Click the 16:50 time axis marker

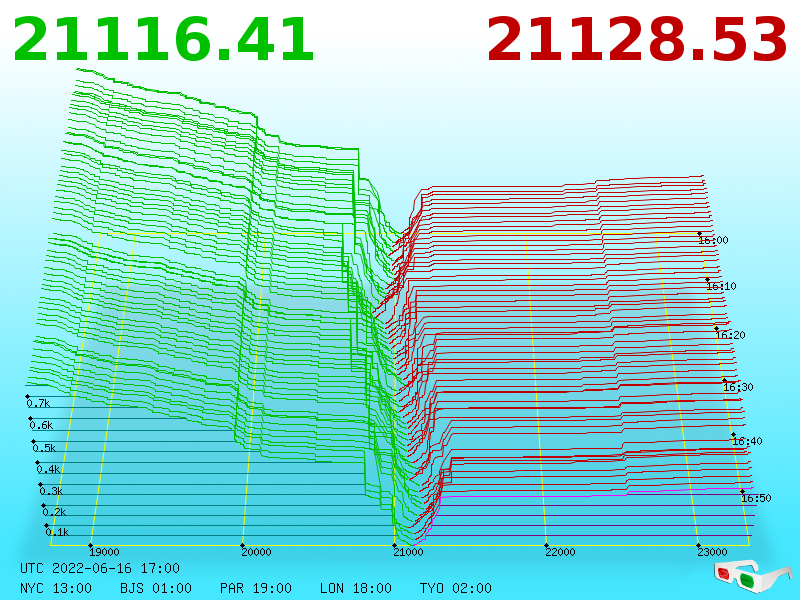click(756, 498)
